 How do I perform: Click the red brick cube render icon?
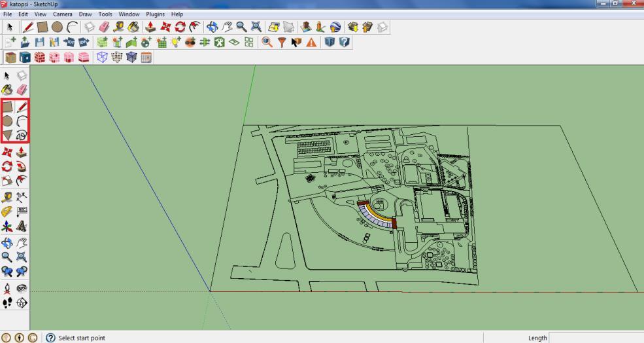[40, 57]
